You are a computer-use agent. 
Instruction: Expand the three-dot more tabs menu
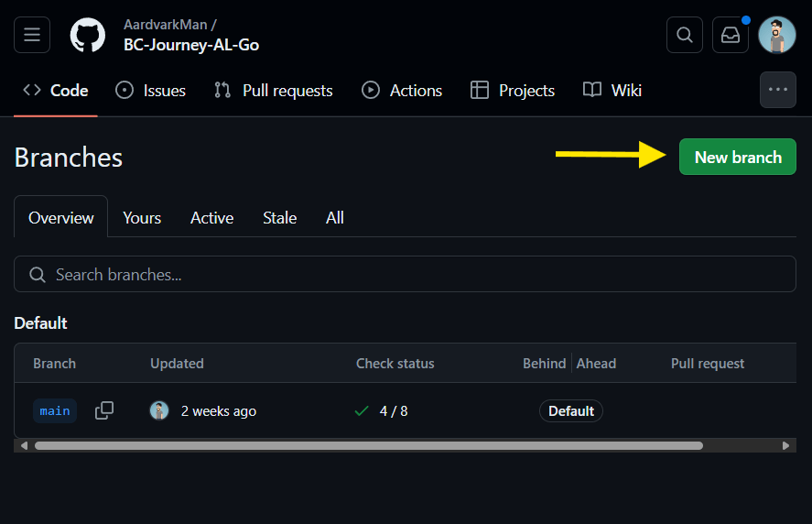tap(778, 90)
